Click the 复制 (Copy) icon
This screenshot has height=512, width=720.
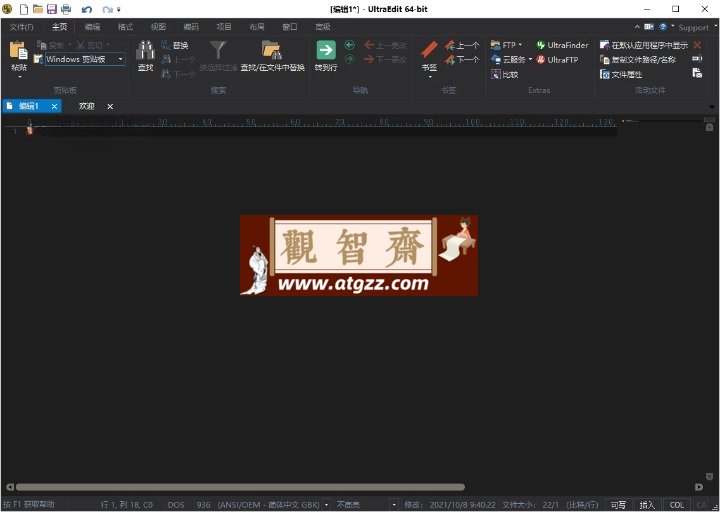pos(42,45)
